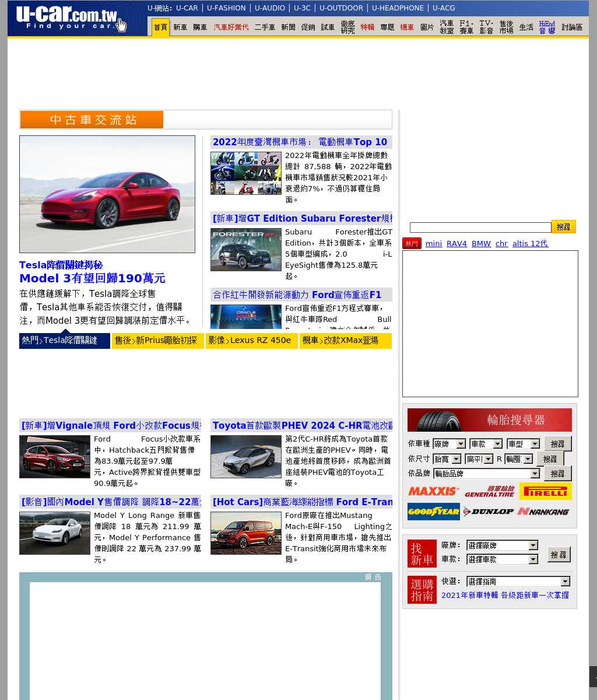Open the 輪胎品牌 tire brand dropdown
This screenshot has height=700, width=597.
pyautogui.click(x=486, y=474)
